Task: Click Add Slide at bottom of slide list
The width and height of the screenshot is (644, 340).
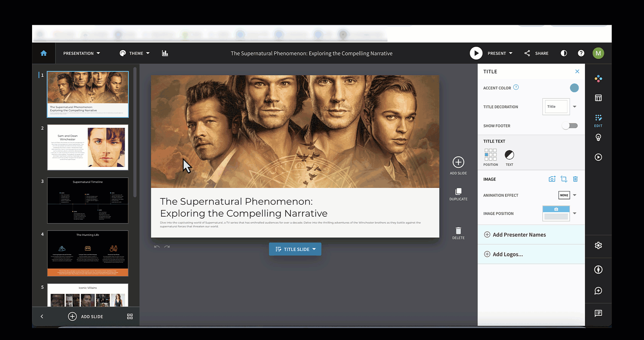Action: coord(86,316)
